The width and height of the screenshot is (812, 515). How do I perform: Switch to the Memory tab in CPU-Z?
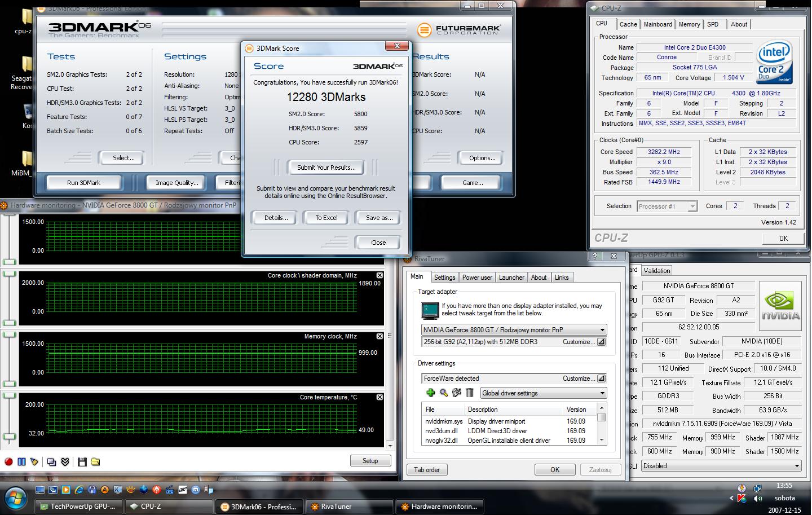[x=689, y=24]
